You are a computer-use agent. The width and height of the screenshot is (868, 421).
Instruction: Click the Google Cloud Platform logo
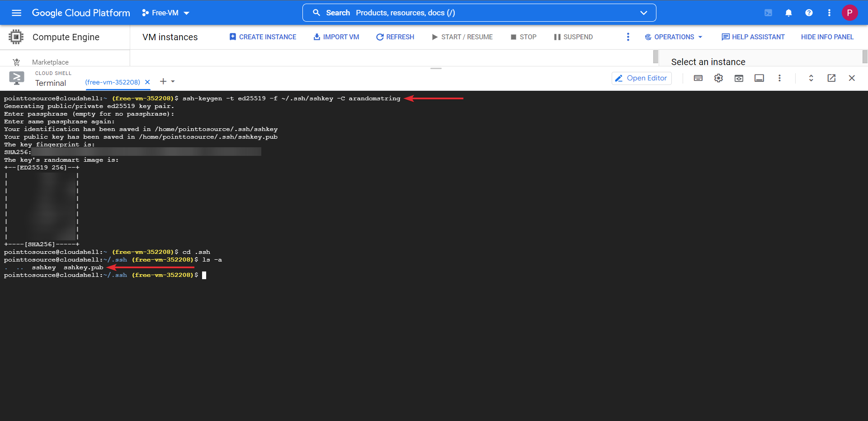point(81,13)
